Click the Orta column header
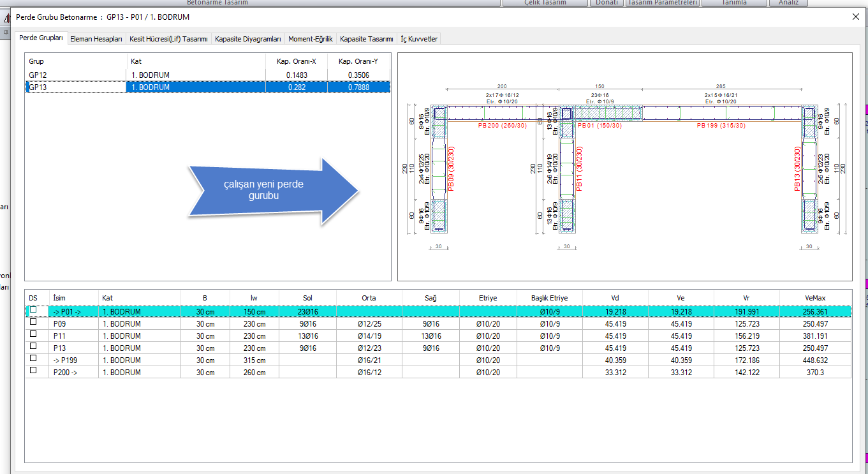Image resolution: width=868 pixels, height=474 pixels. [x=369, y=297]
